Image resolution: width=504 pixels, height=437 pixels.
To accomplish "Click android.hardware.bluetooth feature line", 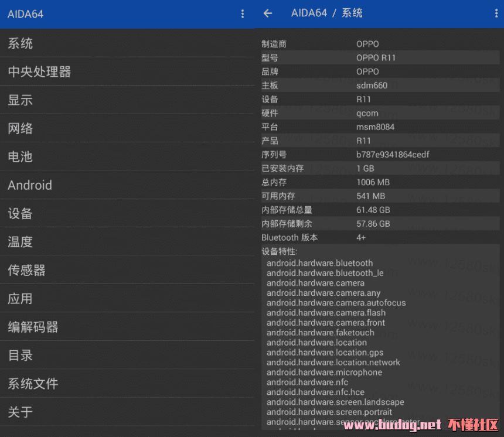I will (319, 263).
